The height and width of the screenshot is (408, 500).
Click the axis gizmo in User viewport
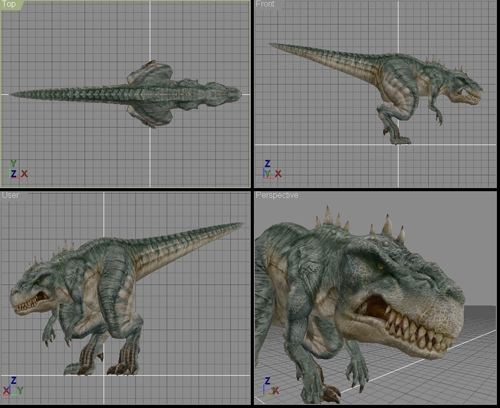[x=13, y=387]
